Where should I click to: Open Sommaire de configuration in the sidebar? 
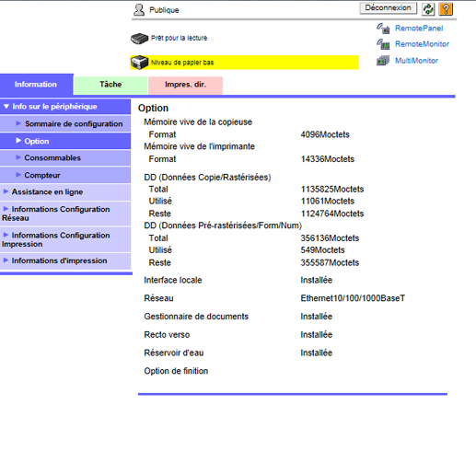[65, 124]
